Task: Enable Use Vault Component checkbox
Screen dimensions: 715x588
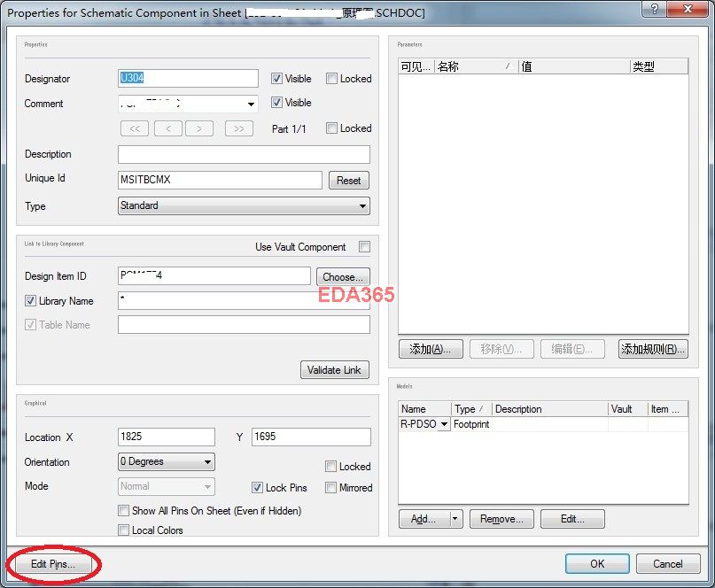Action: pos(364,246)
